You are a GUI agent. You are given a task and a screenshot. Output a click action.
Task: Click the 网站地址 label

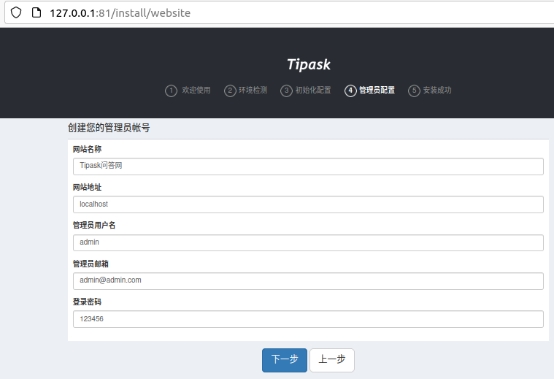tap(87, 187)
